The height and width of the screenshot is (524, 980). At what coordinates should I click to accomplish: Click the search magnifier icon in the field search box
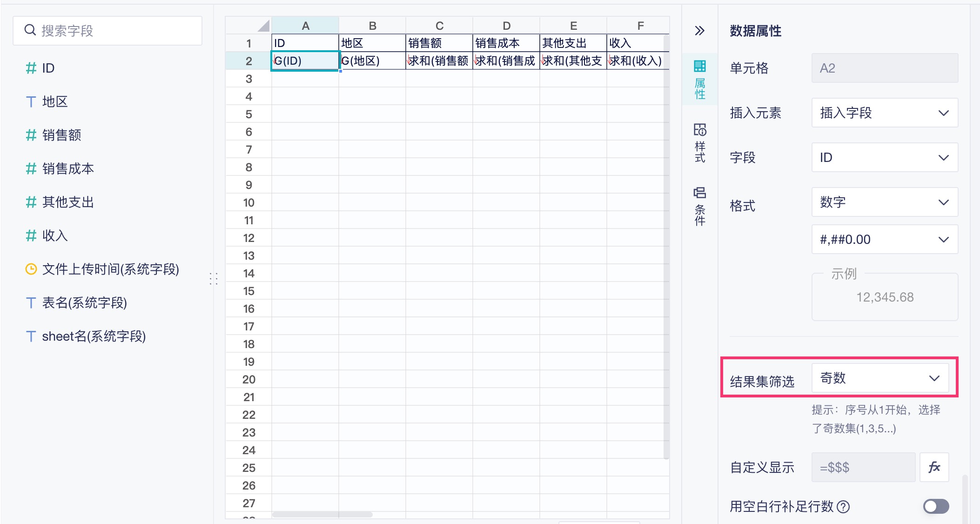tap(30, 31)
